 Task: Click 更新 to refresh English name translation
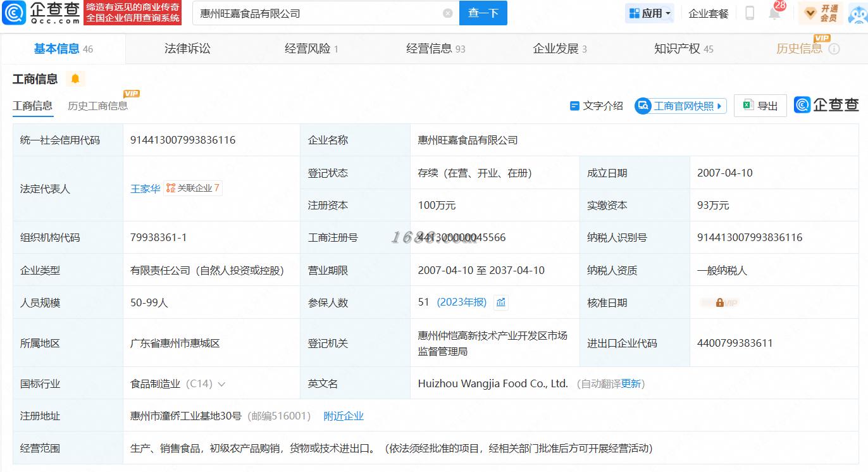(x=631, y=383)
